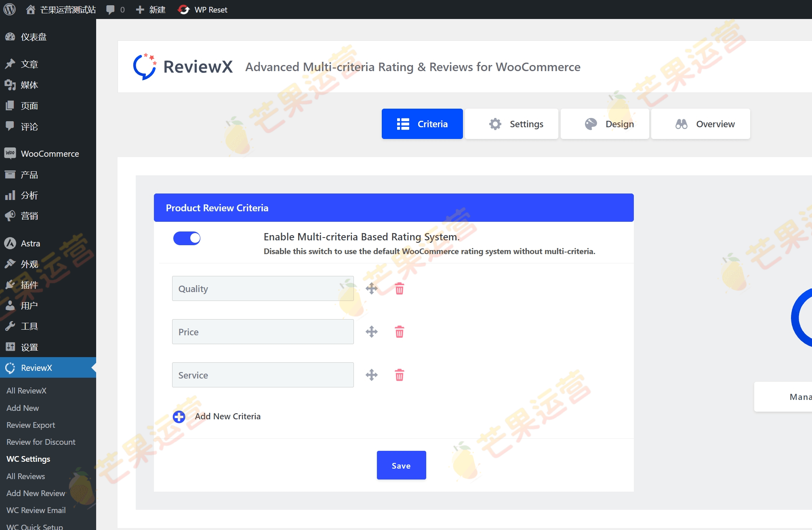Click inside the Quality criteria text field

[262, 288]
